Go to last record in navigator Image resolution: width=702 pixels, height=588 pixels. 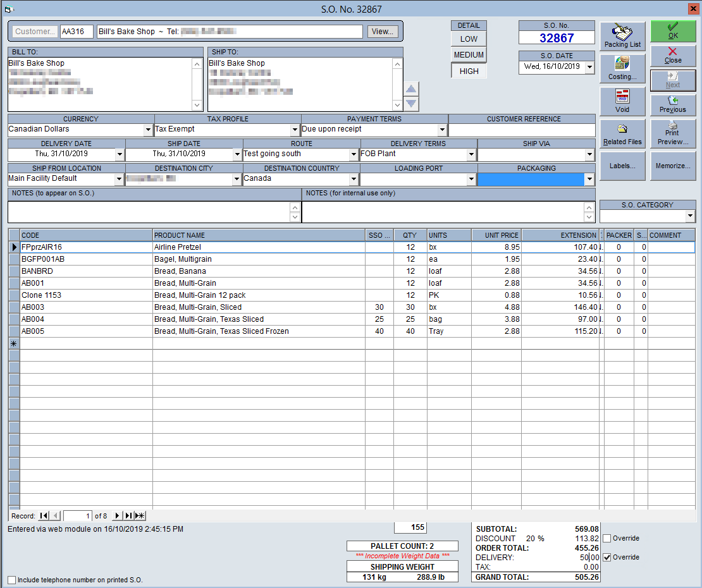(x=128, y=515)
